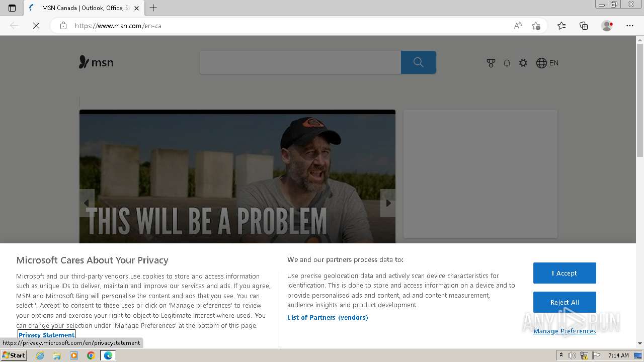Click the taskbar clock 7:14 AM
644x362 pixels.
point(618,355)
